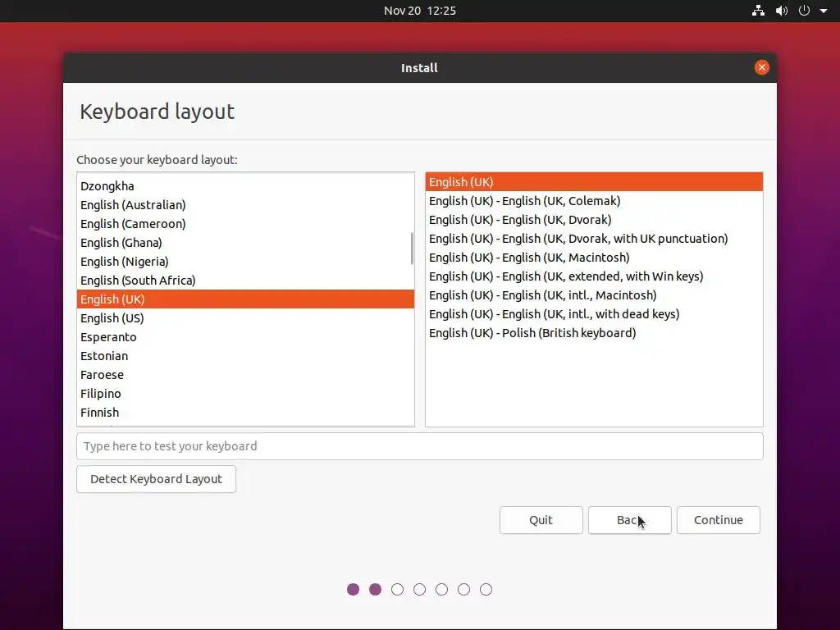Go to previous step with Back
The height and width of the screenshot is (630, 840).
[x=629, y=520]
